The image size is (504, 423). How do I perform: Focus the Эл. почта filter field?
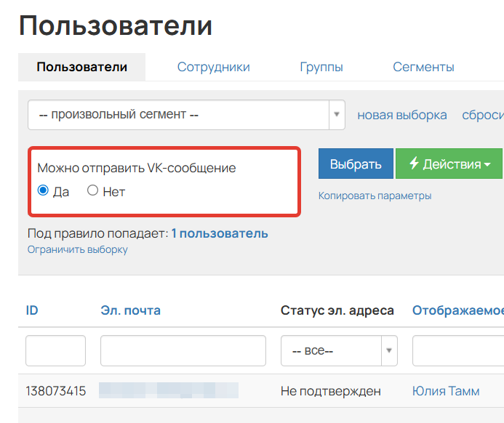(x=183, y=351)
